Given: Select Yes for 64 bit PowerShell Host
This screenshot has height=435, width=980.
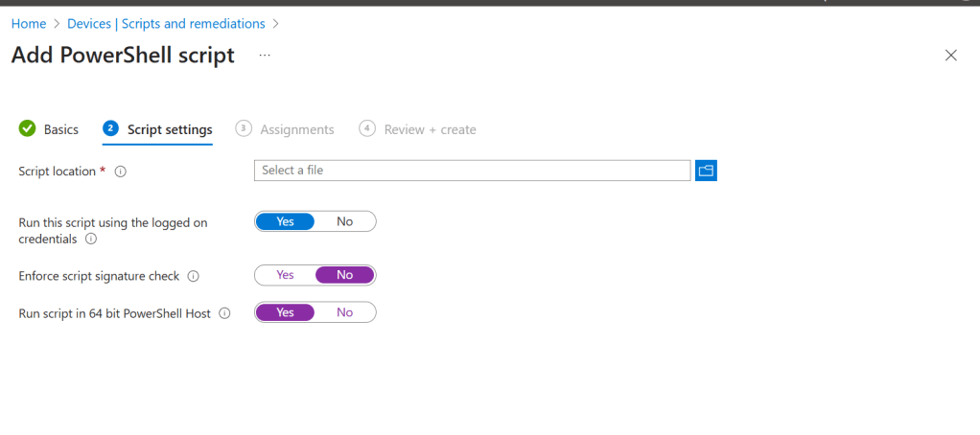Looking at the screenshot, I should click(285, 312).
